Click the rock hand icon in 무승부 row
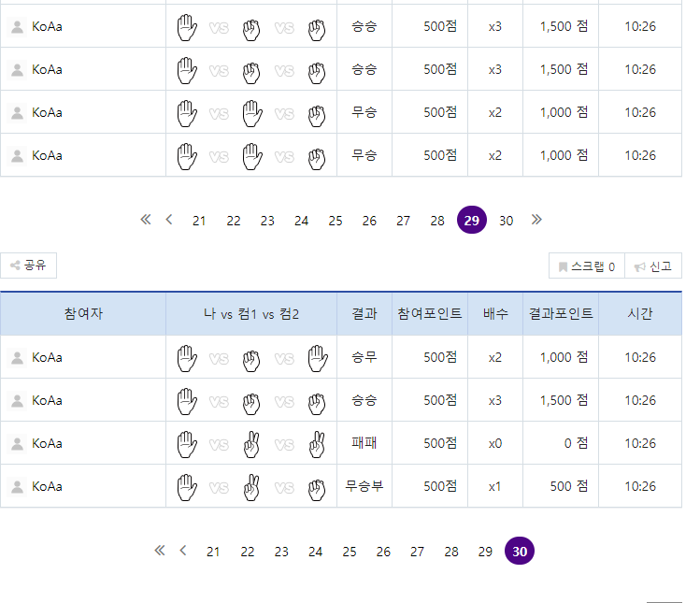Viewport: 700px width, 603px height. click(316, 486)
